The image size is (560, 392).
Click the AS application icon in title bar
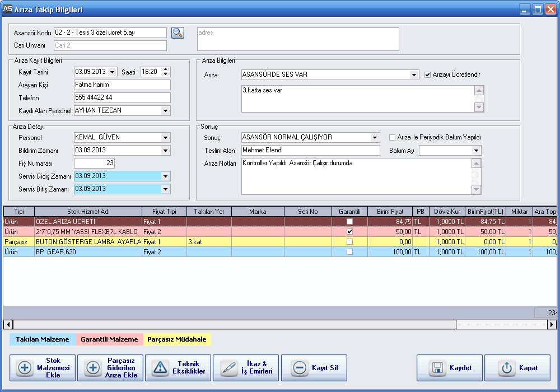(x=7, y=9)
